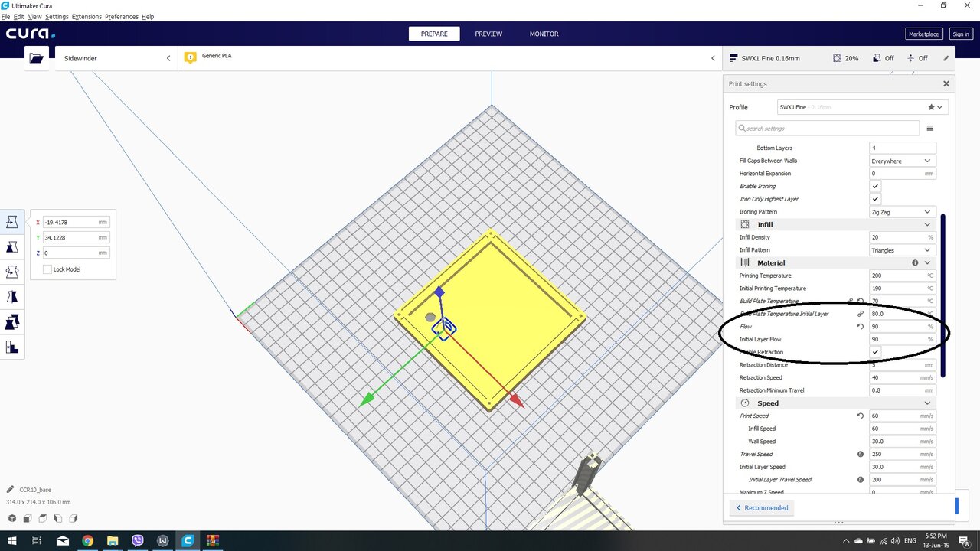Image resolution: width=980 pixels, height=551 pixels.
Task: Open file with the folder icon
Action: click(36, 58)
